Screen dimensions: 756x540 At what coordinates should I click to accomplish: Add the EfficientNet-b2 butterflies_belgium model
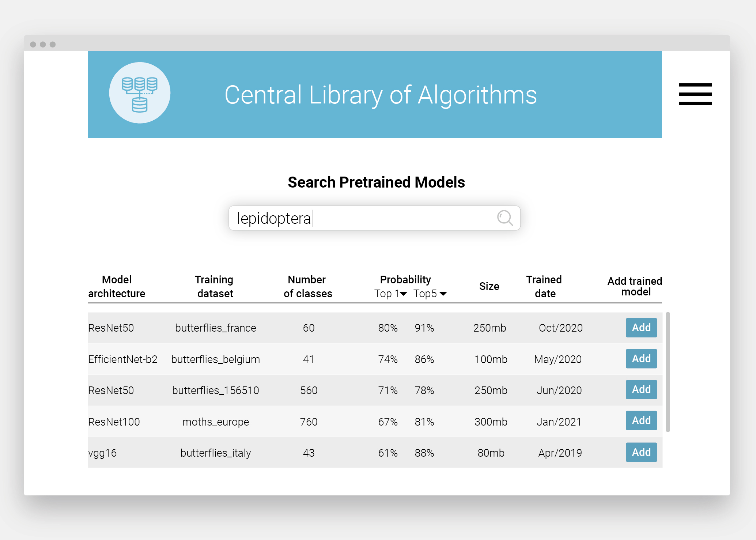pos(641,359)
